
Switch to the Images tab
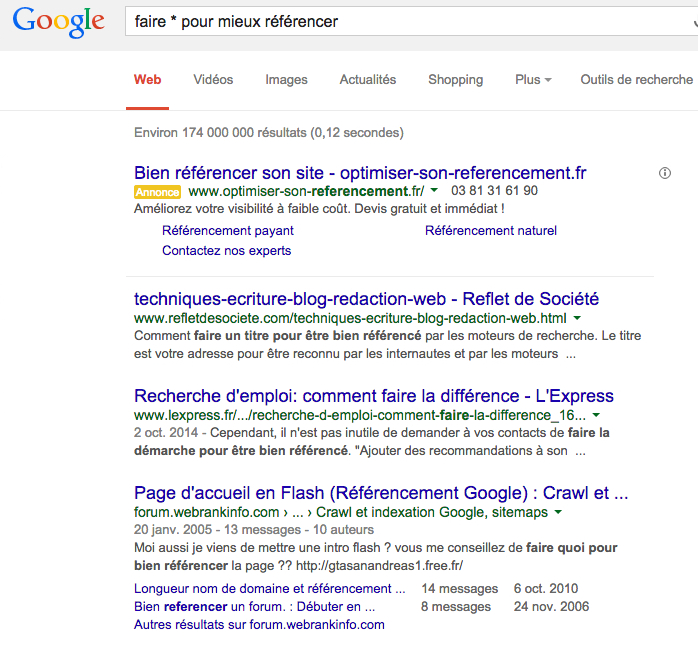point(286,80)
